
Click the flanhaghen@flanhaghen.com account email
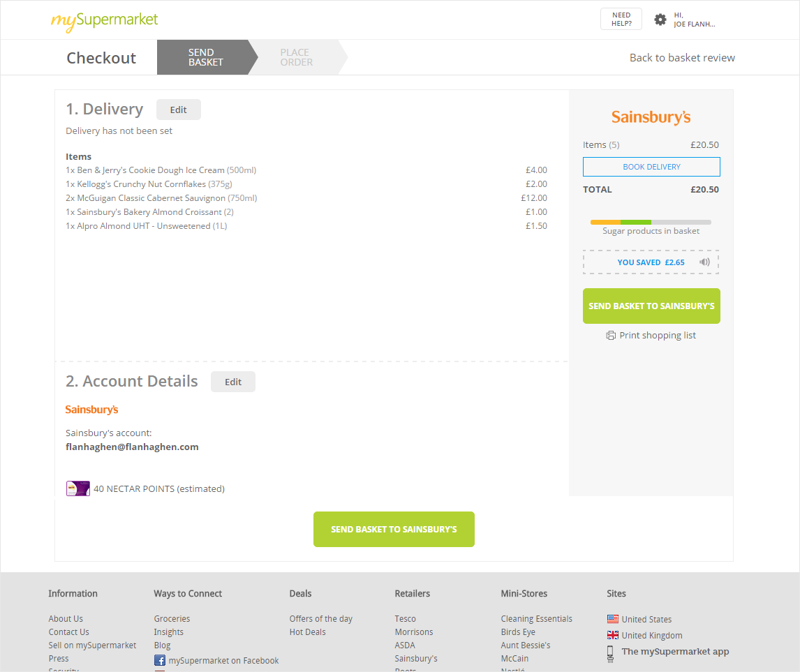132,447
